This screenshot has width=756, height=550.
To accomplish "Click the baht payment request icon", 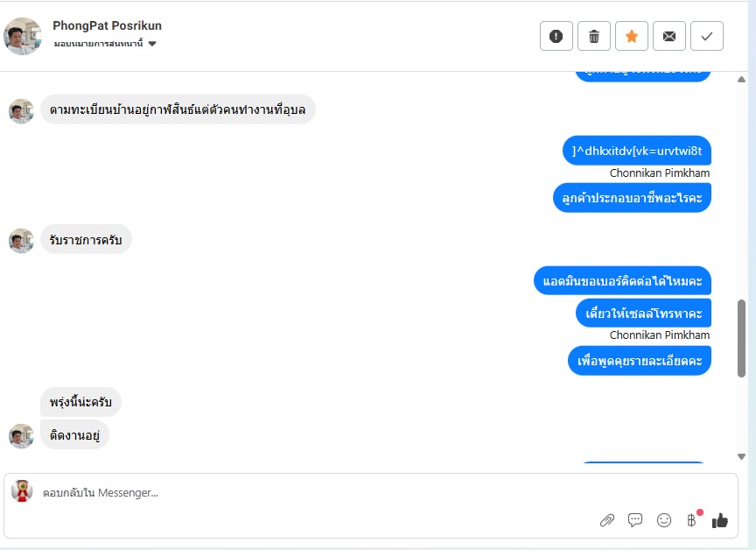I will coord(691,520).
